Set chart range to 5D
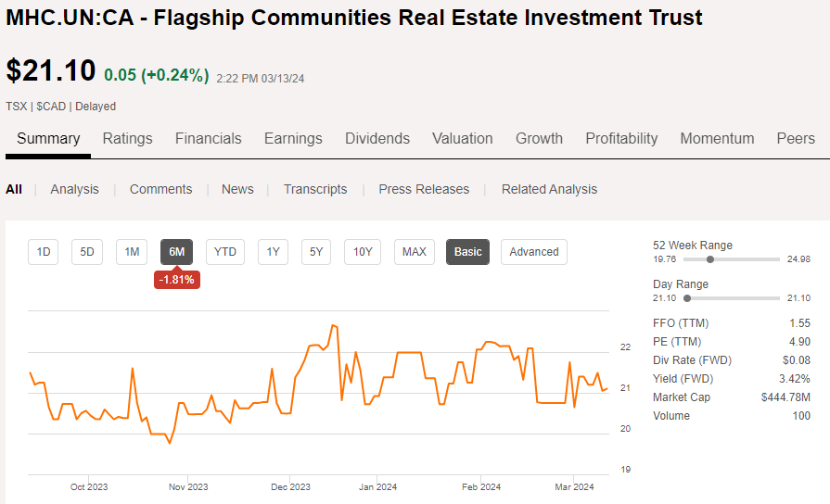This screenshot has width=830, height=504. pyautogui.click(x=87, y=252)
